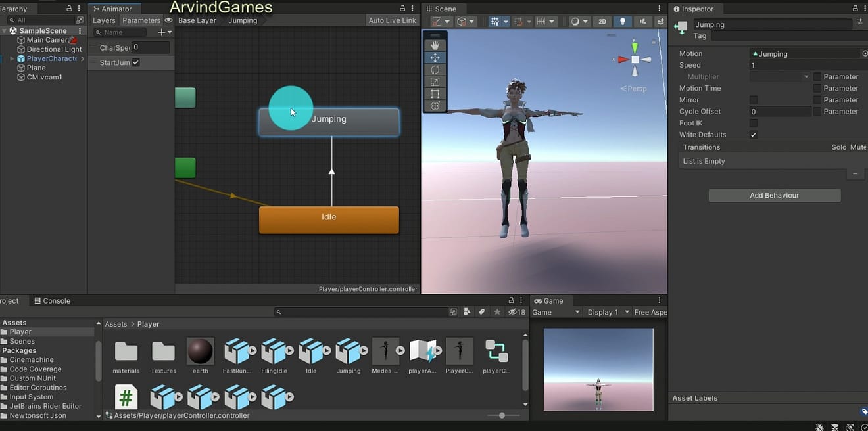Screen dimensions: 868x431
Task: Mute scene audio in the Scene toolbar
Action: point(643,21)
